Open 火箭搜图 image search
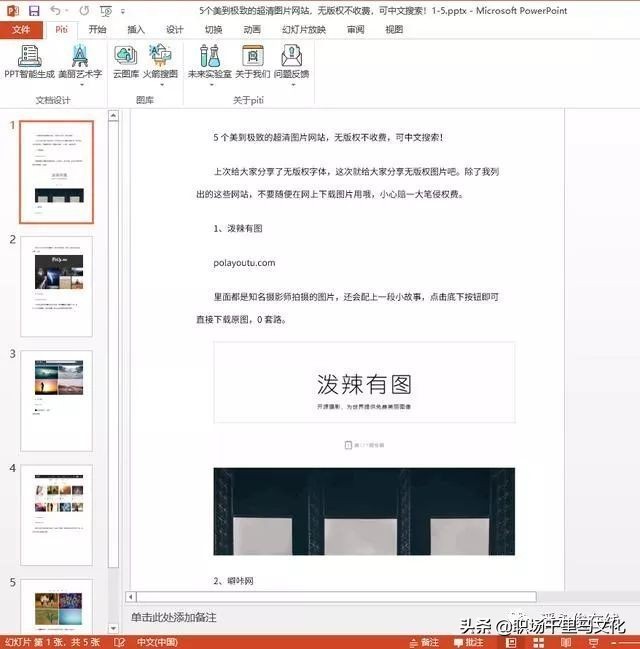The image size is (640, 649). (160, 61)
